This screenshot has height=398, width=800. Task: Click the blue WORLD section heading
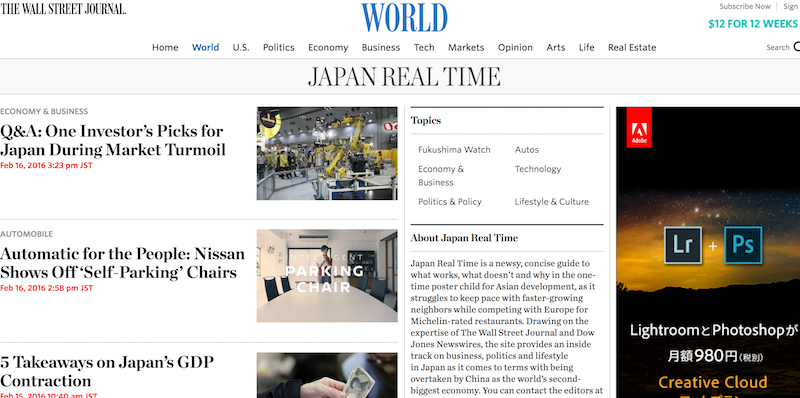click(x=405, y=18)
